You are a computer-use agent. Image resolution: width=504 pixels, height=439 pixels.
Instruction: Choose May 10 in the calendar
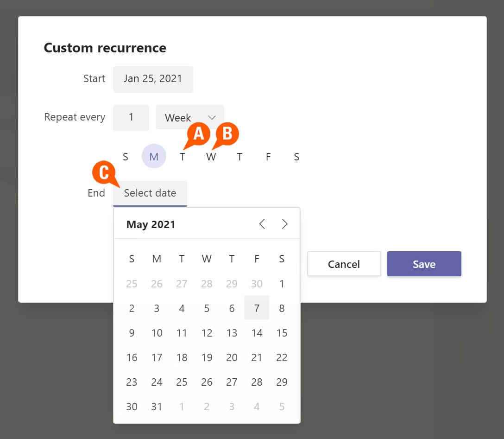click(x=157, y=333)
